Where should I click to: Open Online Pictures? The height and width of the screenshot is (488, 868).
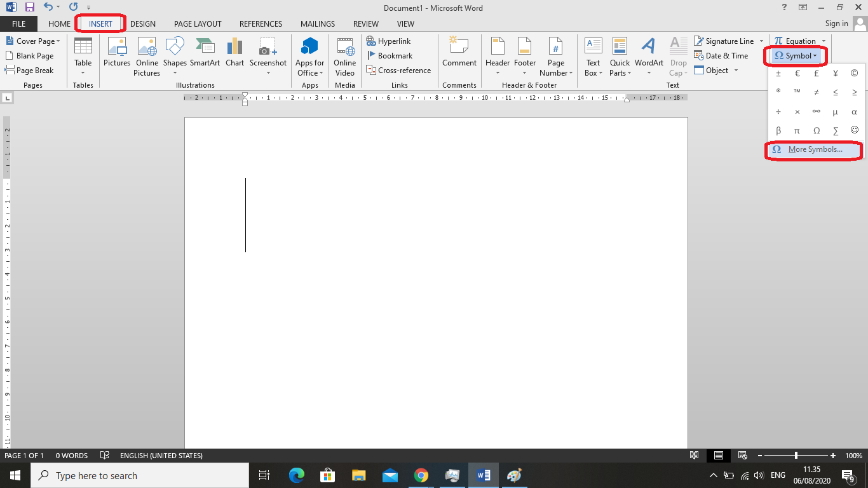pyautogui.click(x=147, y=57)
